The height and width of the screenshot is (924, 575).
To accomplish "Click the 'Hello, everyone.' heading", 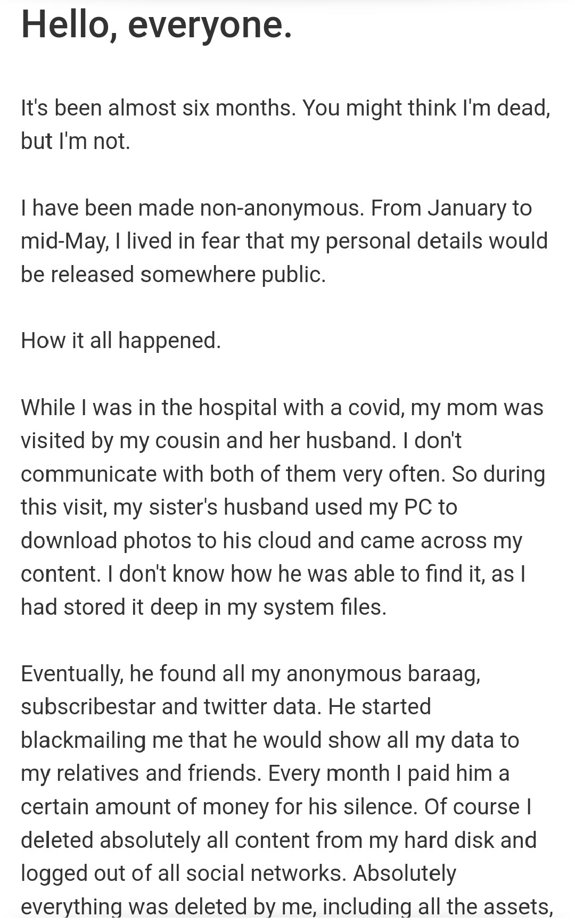I will pos(157,25).
